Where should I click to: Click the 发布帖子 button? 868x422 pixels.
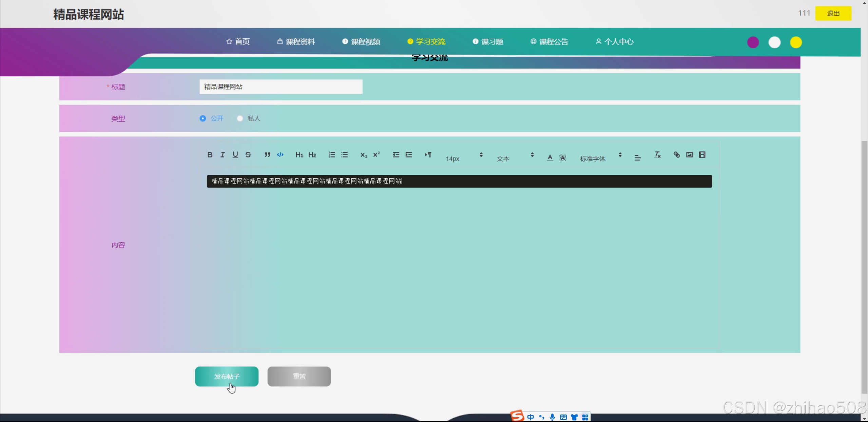point(227,376)
